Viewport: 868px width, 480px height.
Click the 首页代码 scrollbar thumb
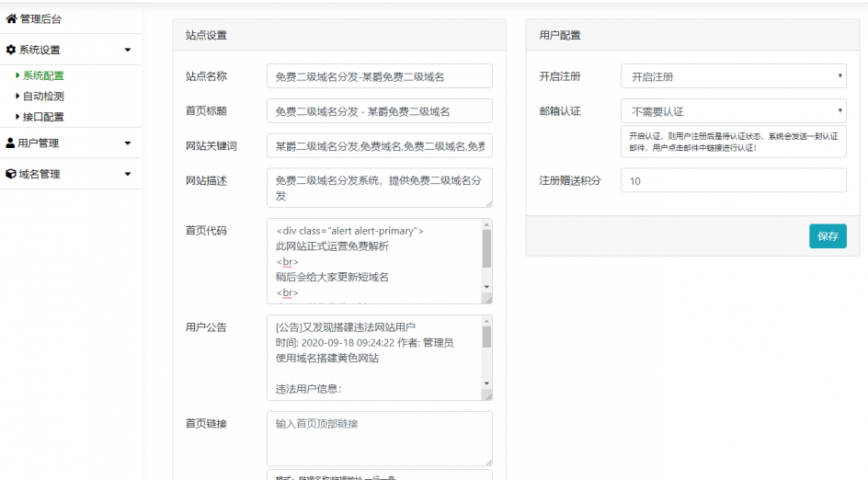[x=486, y=248]
